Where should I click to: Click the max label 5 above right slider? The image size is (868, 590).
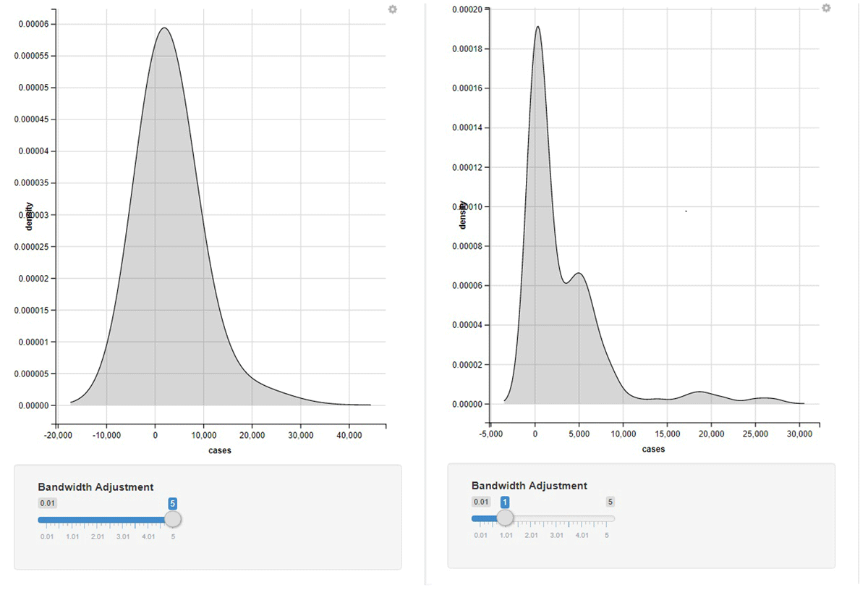click(610, 502)
